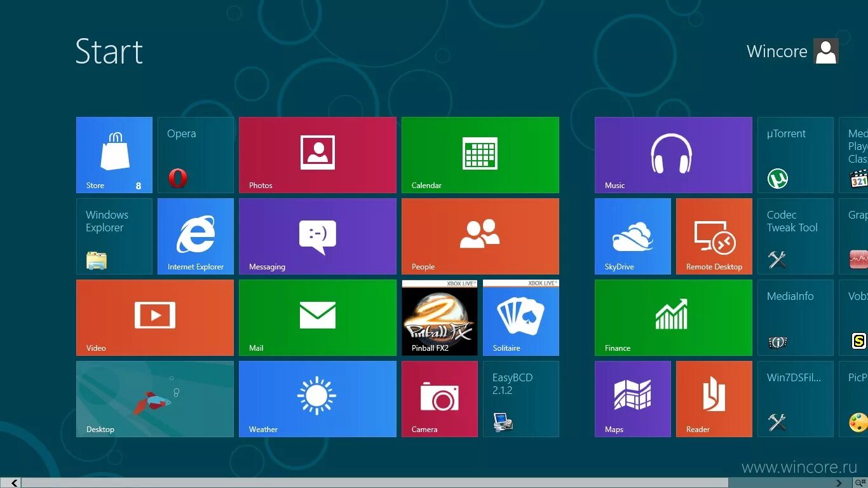
Task: Open Windows Explorer tile
Action: click(x=114, y=236)
